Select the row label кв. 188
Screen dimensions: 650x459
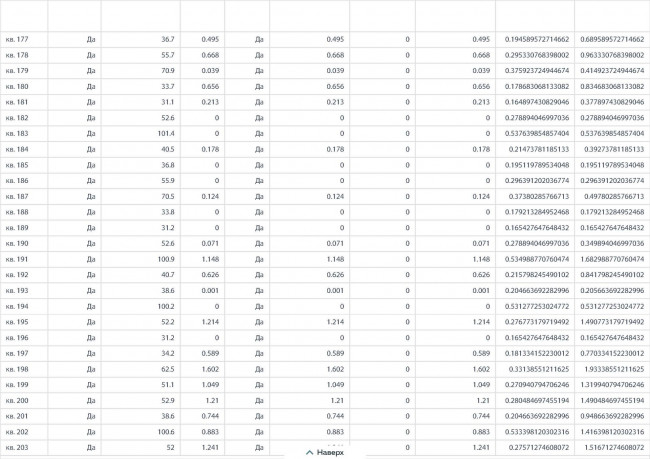point(17,212)
